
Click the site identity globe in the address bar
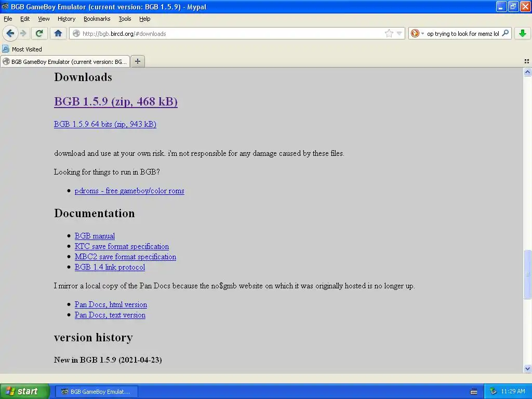pos(76,34)
